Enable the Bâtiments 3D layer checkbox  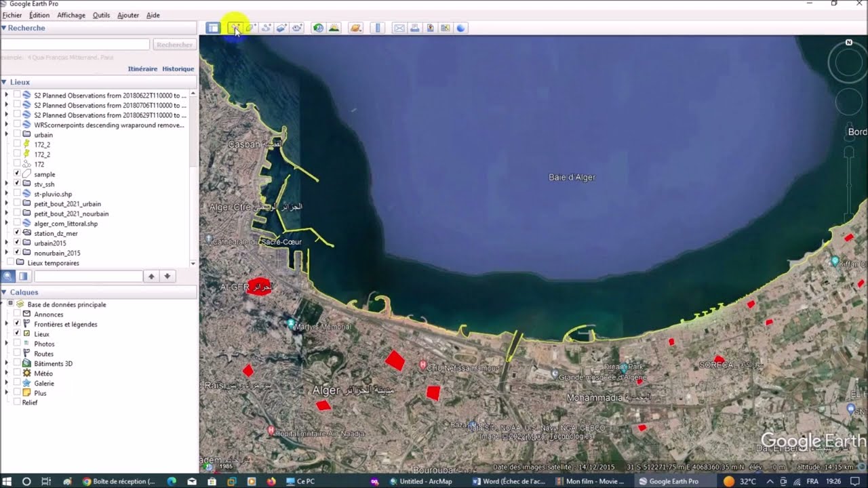click(x=17, y=363)
